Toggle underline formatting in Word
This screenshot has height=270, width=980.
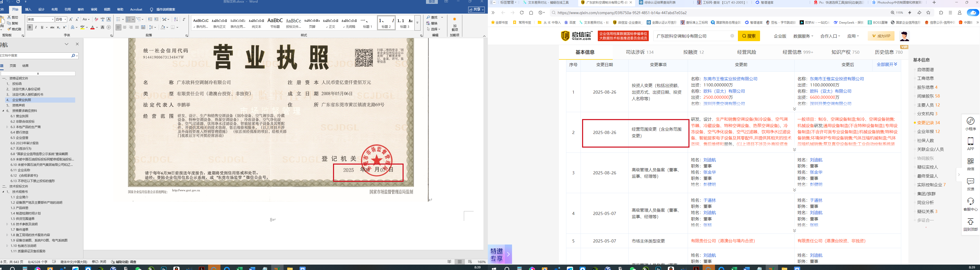coord(42,27)
